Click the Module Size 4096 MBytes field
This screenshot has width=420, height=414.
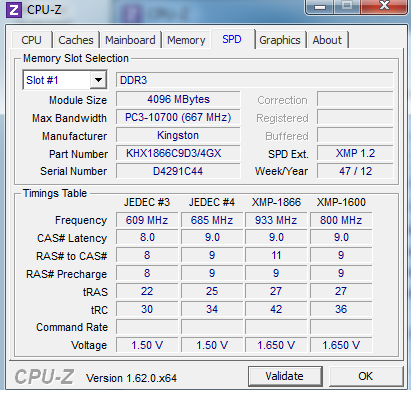178,99
